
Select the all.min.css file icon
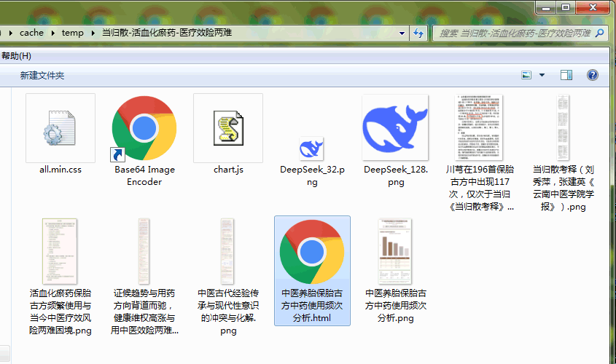(60, 128)
